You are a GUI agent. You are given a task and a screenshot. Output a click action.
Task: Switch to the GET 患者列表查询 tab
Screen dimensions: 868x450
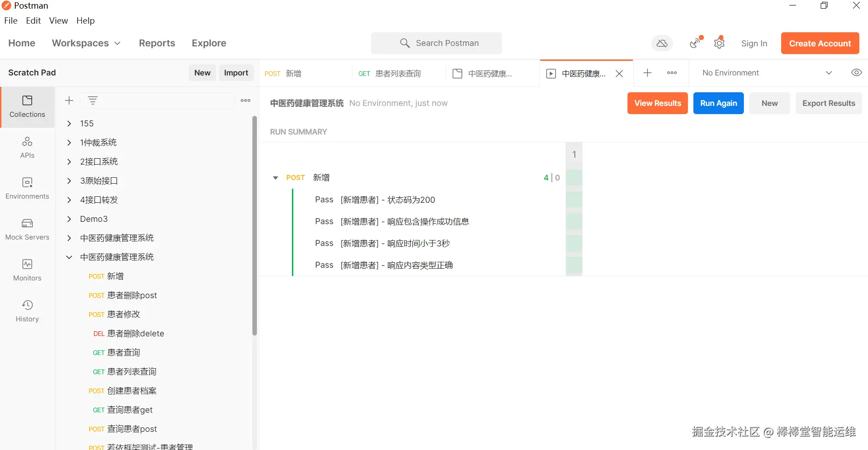tap(399, 74)
